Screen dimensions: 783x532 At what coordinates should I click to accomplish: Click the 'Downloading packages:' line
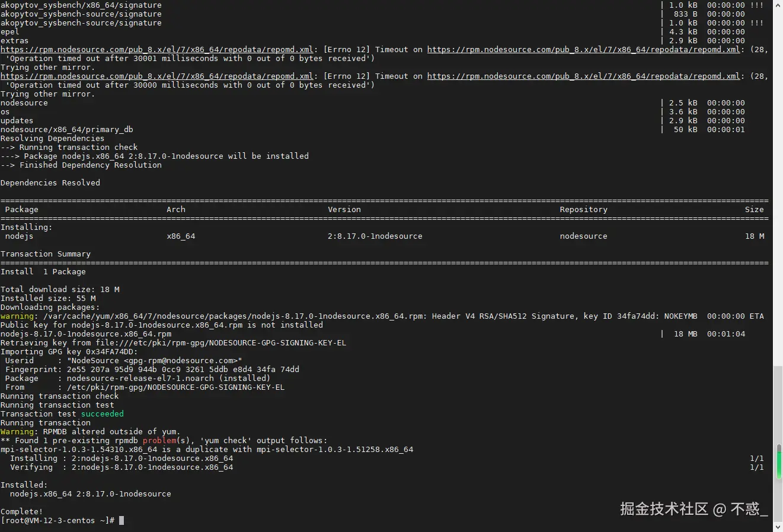(50, 307)
